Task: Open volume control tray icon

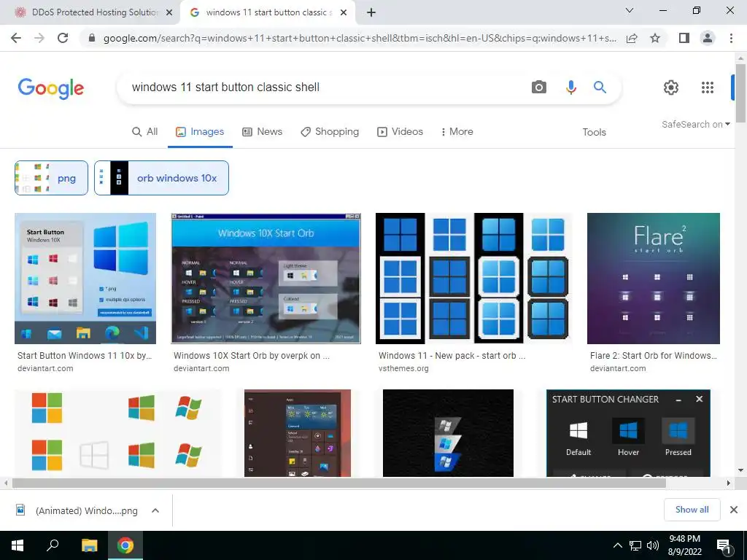Action: click(653, 545)
